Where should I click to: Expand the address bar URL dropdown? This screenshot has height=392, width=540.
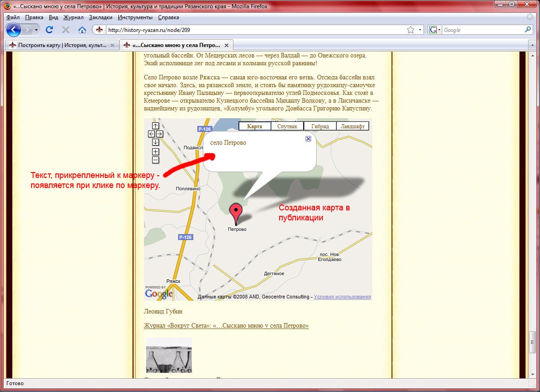(x=420, y=30)
